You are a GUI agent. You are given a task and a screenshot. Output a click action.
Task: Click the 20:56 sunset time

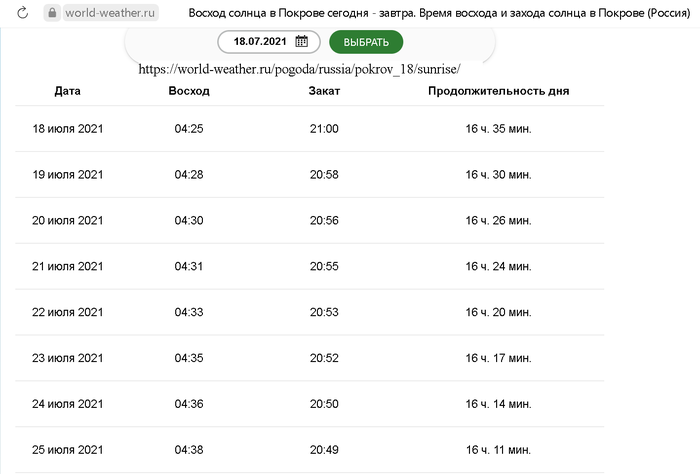click(325, 221)
